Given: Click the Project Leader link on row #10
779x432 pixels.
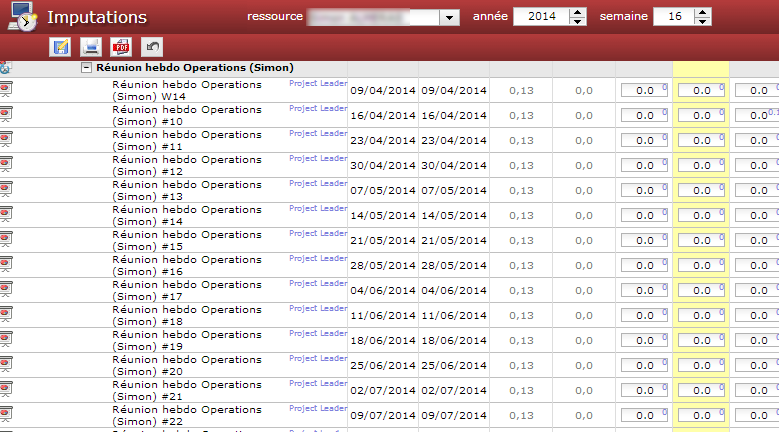Looking at the screenshot, I should 318,109.
